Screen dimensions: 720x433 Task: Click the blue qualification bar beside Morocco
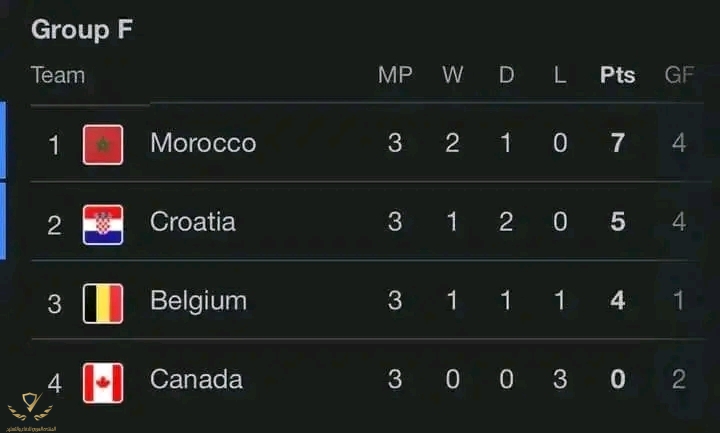[x=3, y=140]
